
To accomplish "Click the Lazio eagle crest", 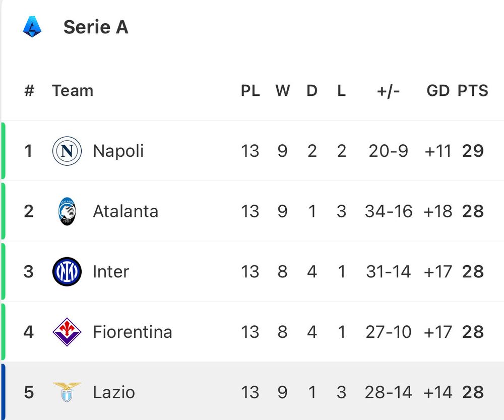I will click(67, 392).
